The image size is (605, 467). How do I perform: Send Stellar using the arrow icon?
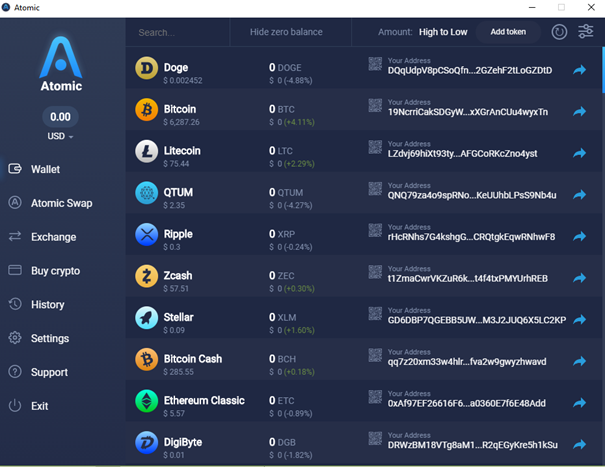[x=580, y=320]
